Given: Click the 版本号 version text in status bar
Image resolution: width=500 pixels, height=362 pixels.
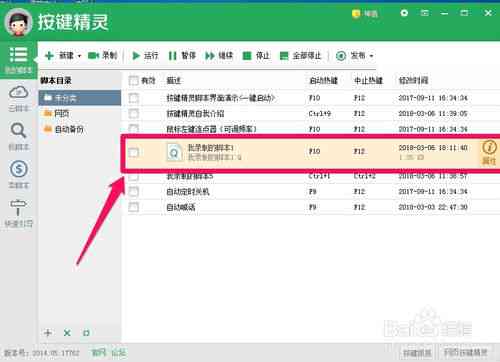Looking at the screenshot, I should [42, 352].
